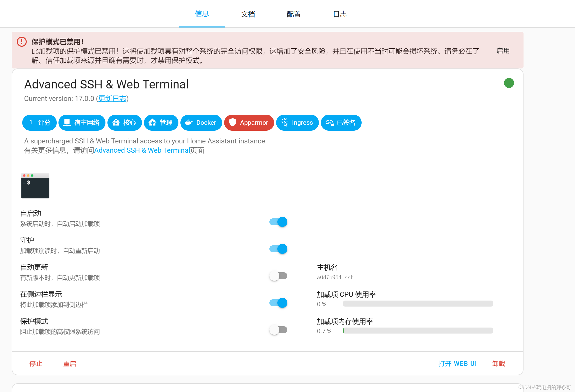
Task: Click the green running status dot
Action: click(509, 83)
